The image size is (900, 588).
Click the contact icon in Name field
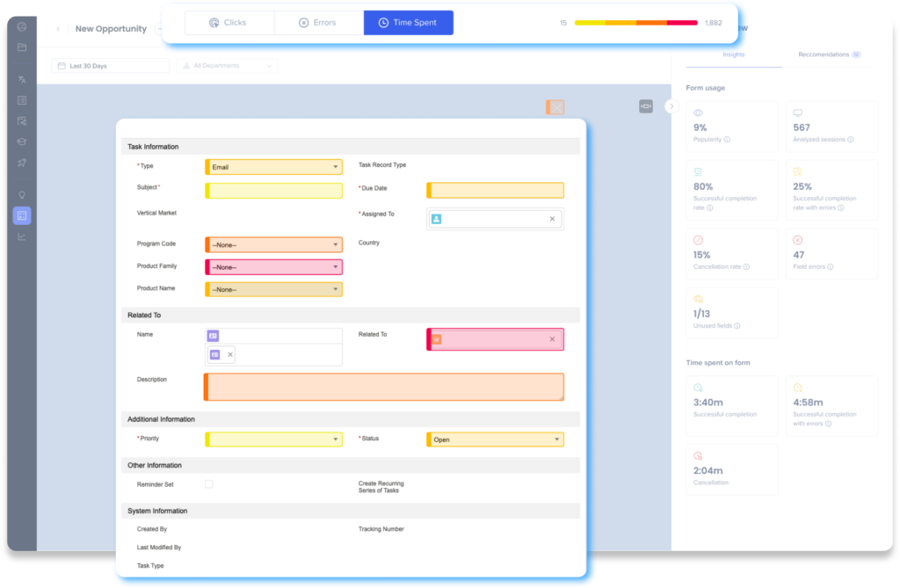[213, 336]
